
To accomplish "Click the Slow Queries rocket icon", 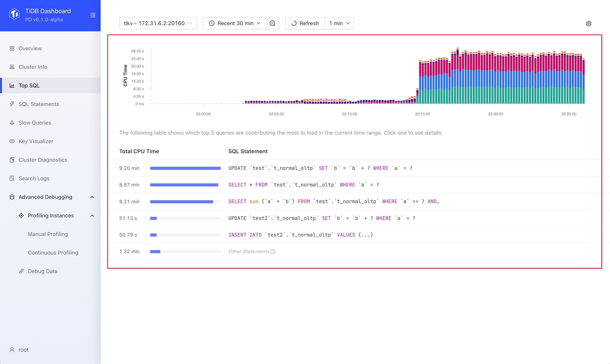I will (12, 123).
